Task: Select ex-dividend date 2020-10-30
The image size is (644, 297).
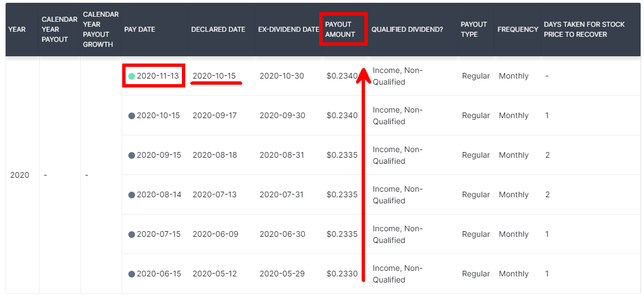Action: point(282,76)
